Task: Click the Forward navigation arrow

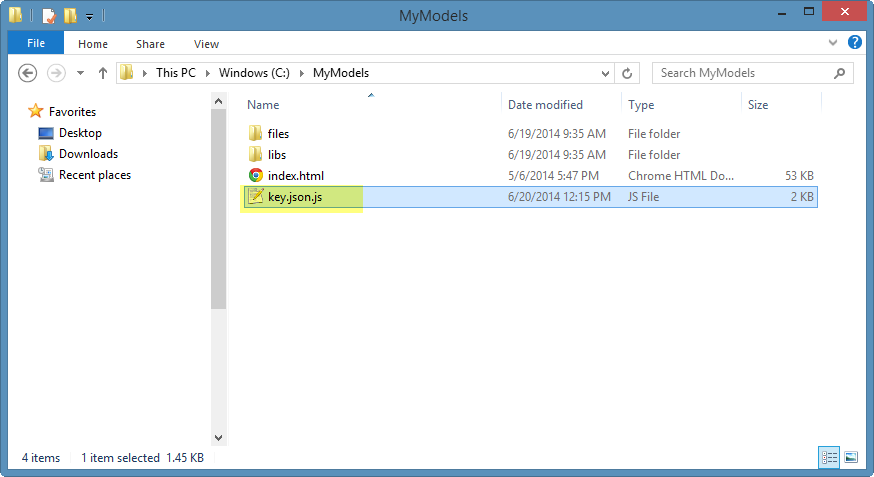Action: click(56, 73)
